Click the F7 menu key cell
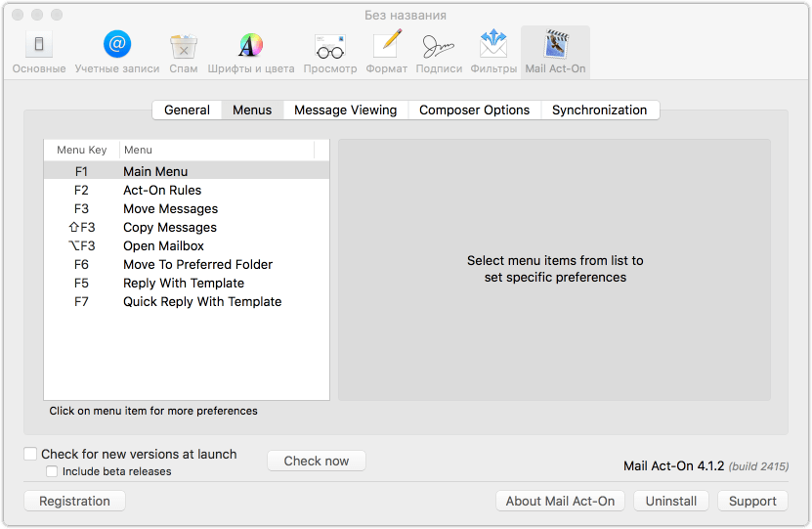This screenshot has height=529, width=812. [x=81, y=302]
